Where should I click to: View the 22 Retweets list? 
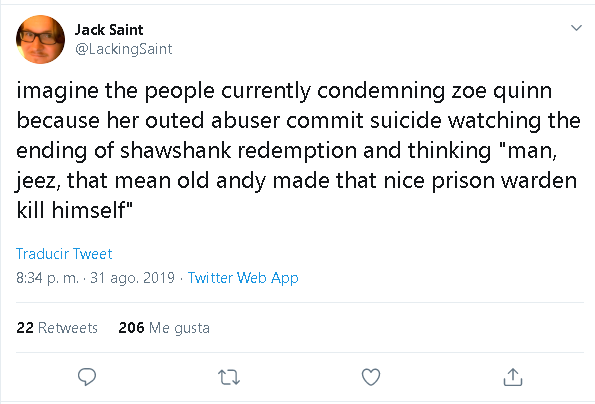pyautogui.click(x=57, y=328)
